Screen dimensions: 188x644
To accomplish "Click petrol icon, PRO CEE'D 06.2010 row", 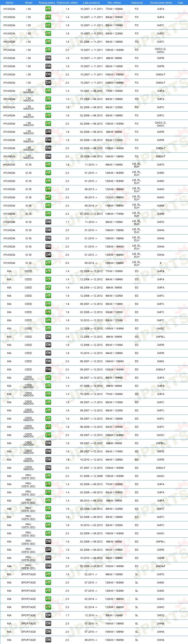I will (x=48, y=501).
